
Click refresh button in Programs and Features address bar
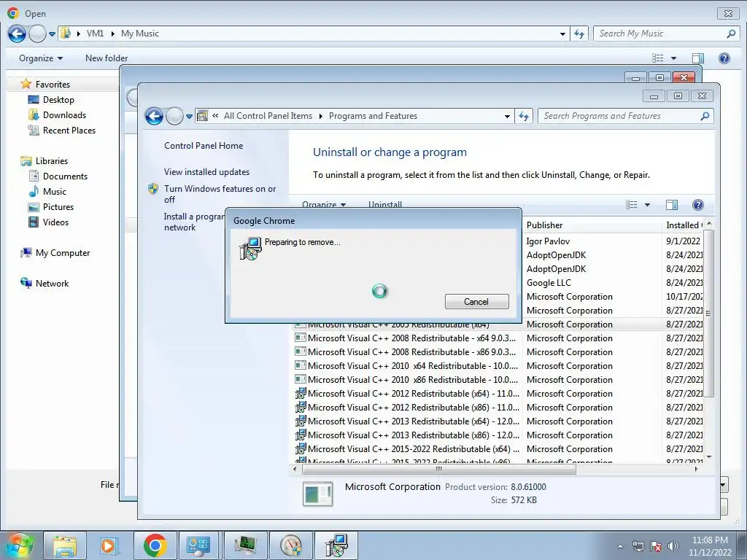524,116
